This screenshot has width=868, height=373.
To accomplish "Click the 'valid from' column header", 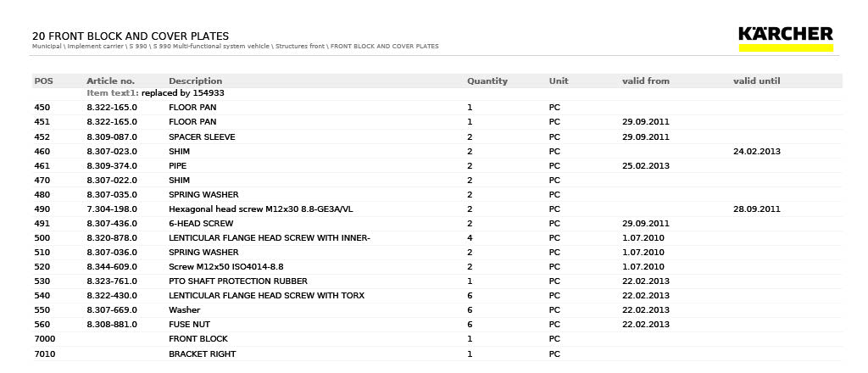I will [x=645, y=81].
